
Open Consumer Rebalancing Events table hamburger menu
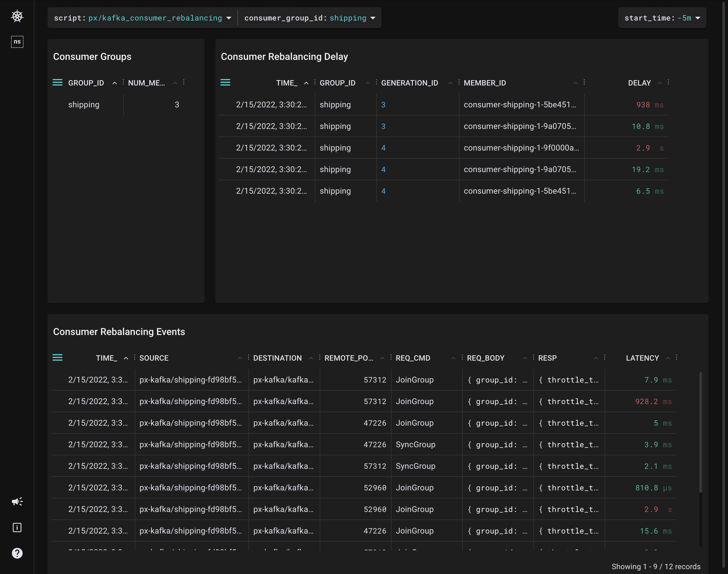pyautogui.click(x=57, y=358)
